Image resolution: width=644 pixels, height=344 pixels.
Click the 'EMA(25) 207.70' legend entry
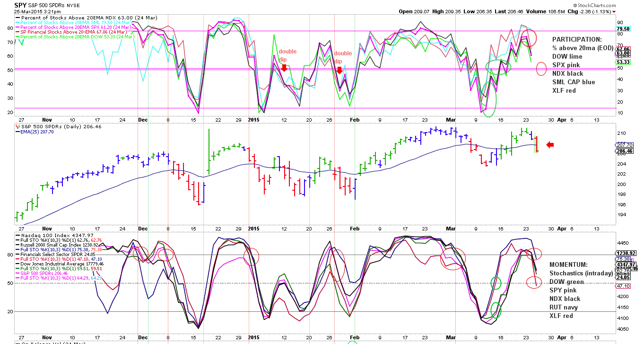(x=35, y=132)
